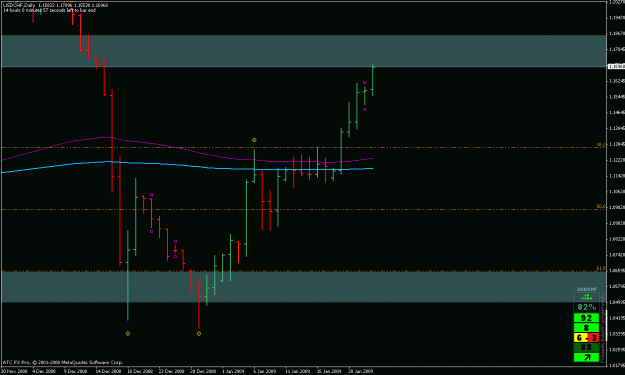
Task: Click the 4 Dec 2008 date label
Action: [44, 371]
